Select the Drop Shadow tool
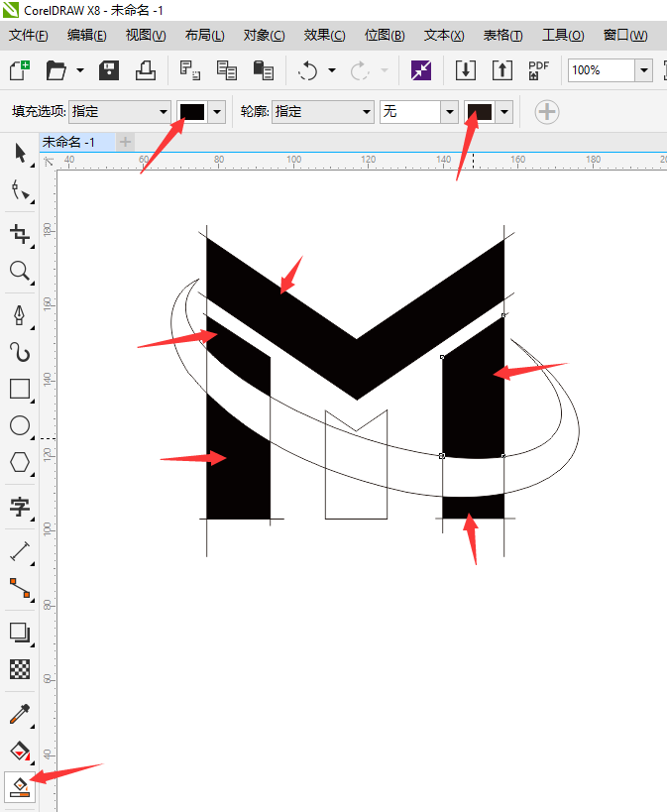Viewport: 667px width, 812px height. (x=20, y=633)
